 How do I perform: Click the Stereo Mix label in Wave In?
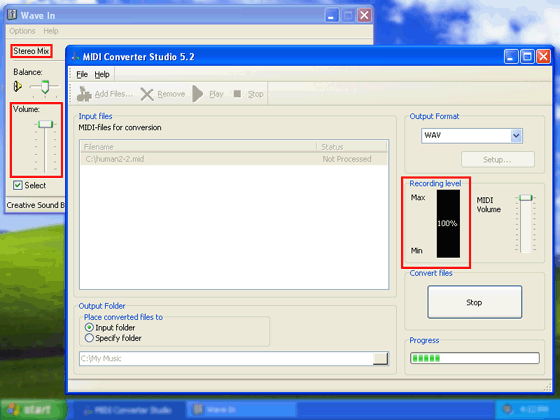click(x=31, y=51)
